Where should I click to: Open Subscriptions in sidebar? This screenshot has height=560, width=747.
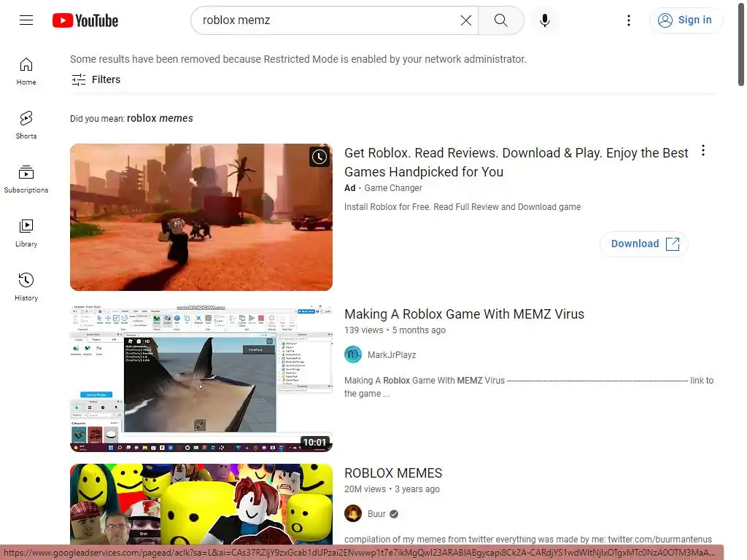pos(26,179)
